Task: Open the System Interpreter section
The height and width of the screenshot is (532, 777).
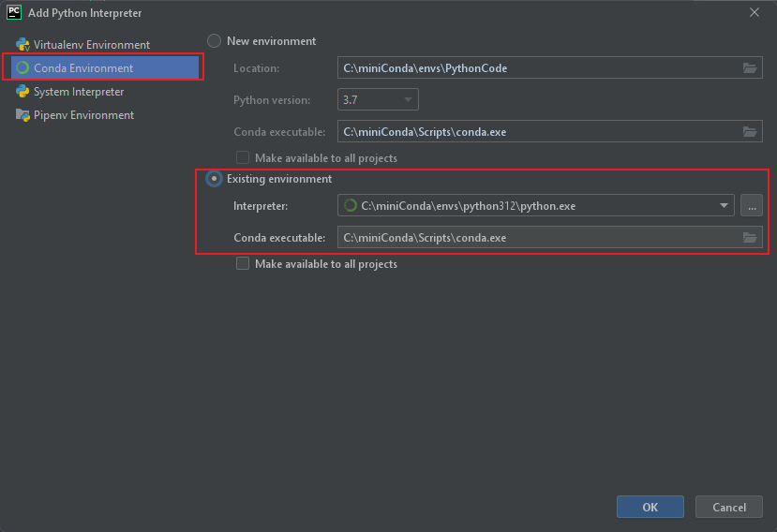Action: pyautogui.click(x=79, y=92)
